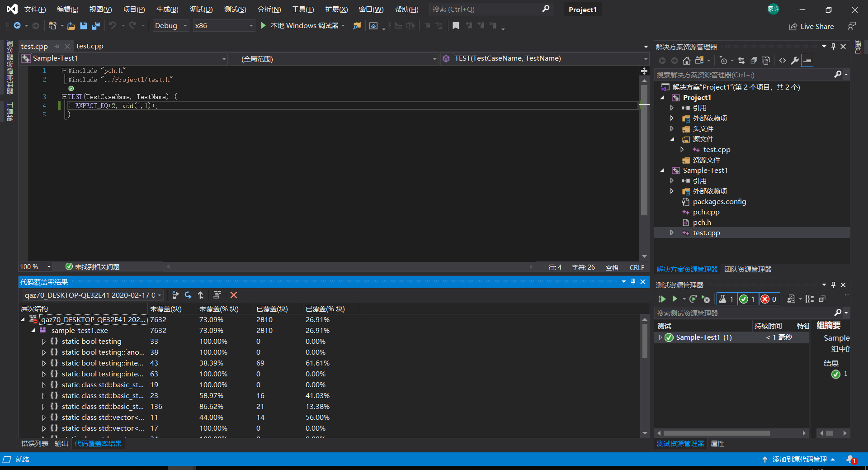868x470 pixels.
Task: Click the Run Failed Tests icon
Action: (705, 299)
